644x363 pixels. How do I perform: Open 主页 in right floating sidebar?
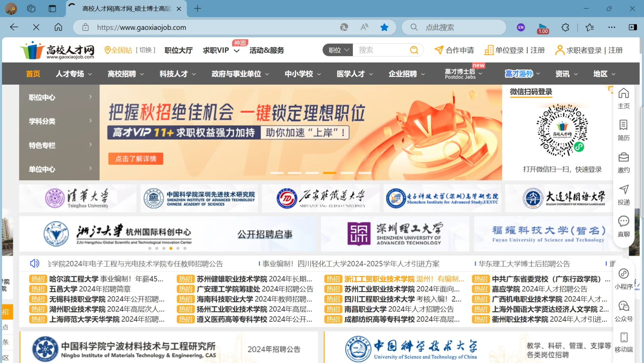(x=624, y=98)
